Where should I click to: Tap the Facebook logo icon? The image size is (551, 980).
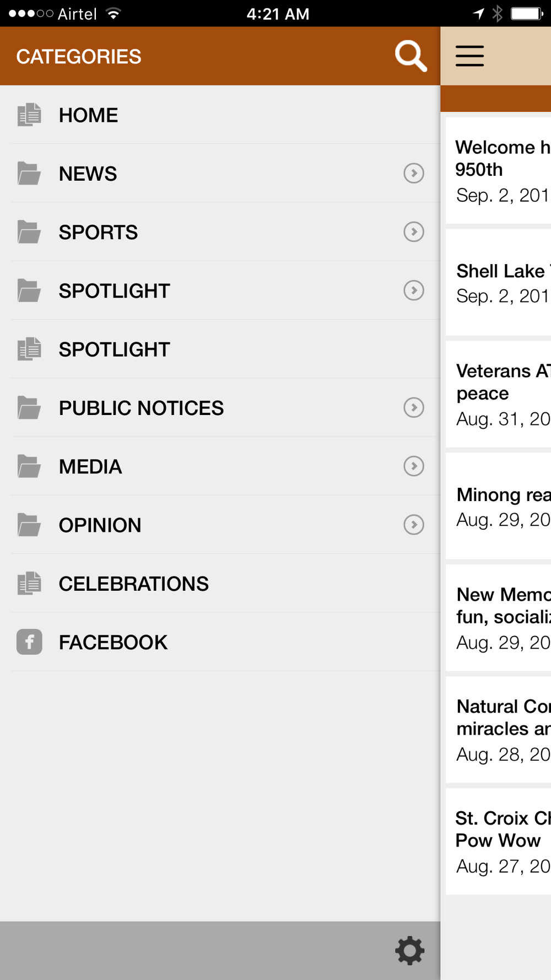[x=29, y=642]
